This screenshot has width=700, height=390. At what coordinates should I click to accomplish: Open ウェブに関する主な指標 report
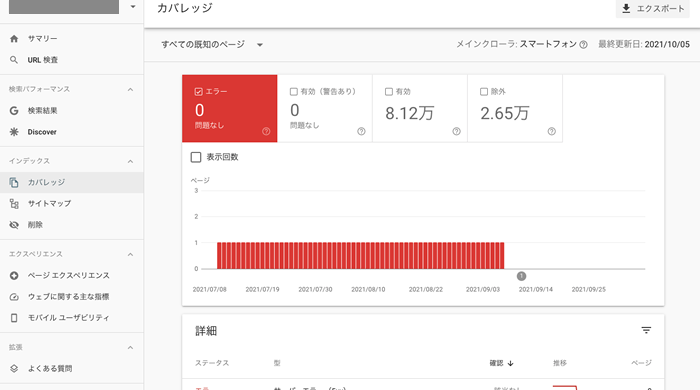tap(71, 297)
